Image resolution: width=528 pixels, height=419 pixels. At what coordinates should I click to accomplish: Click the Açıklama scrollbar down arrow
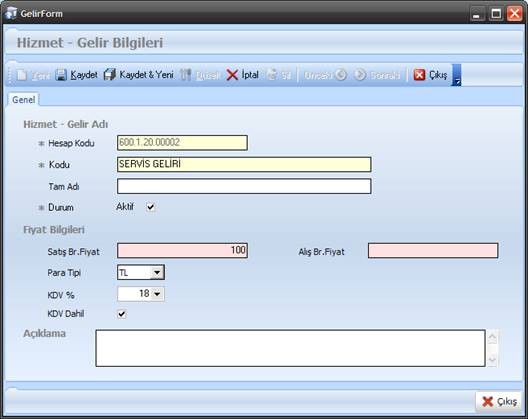click(x=492, y=359)
